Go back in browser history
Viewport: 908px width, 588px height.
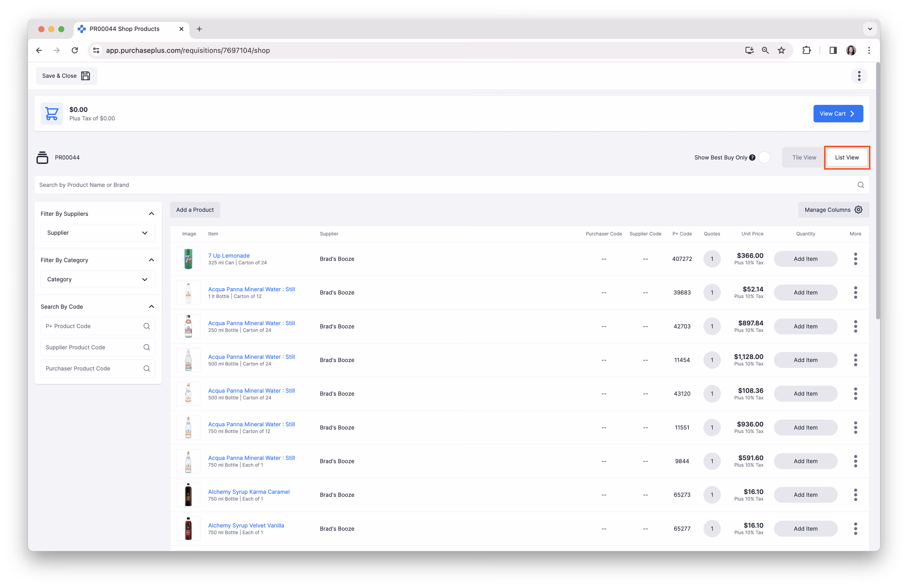pos(39,50)
